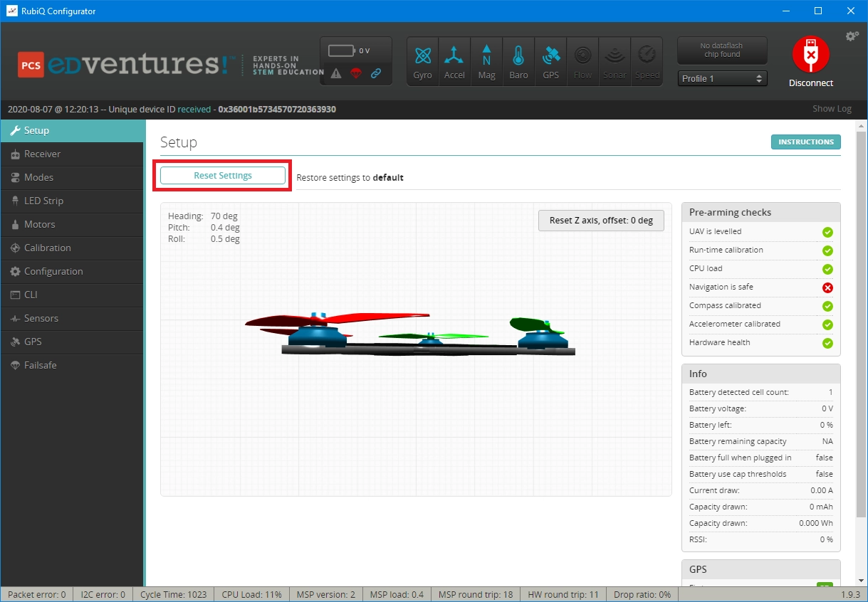The height and width of the screenshot is (602, 868).
Task: Click the green Hardware health checkmark
Action: pos(827,343)
